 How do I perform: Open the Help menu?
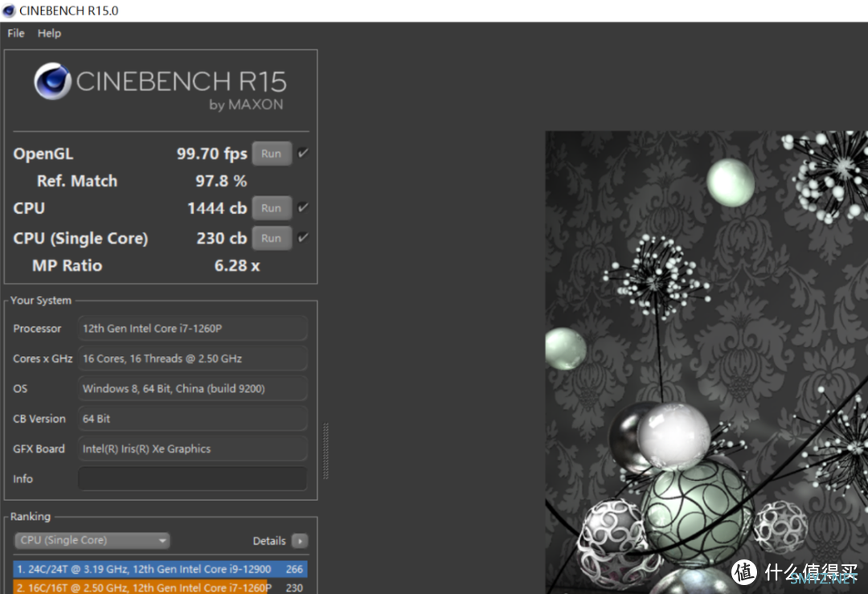(x=49, y=33)
